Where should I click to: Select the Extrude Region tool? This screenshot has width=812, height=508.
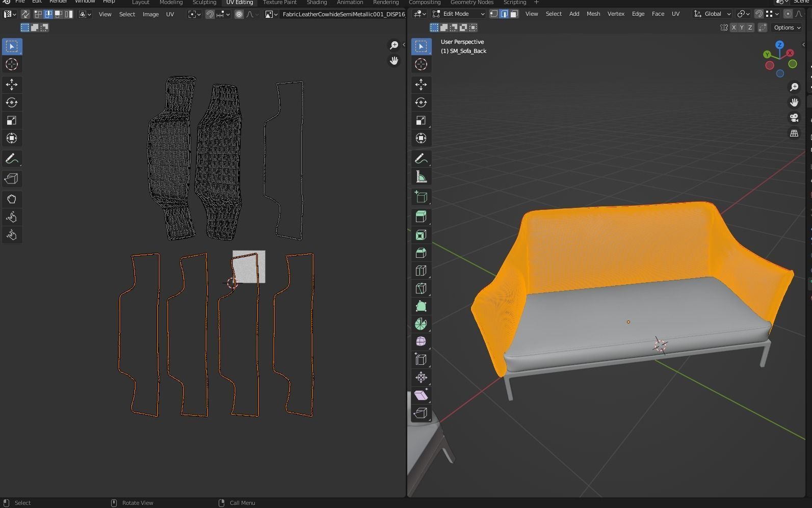click(421, 217)
